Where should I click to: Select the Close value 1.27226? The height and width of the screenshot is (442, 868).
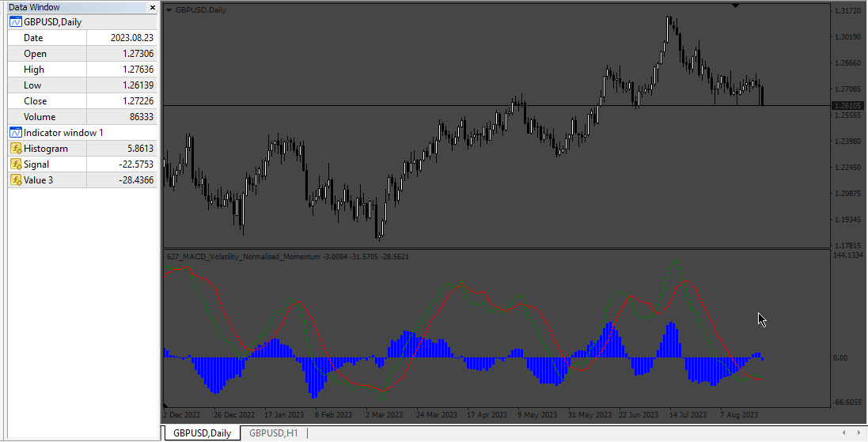(138, 101)
